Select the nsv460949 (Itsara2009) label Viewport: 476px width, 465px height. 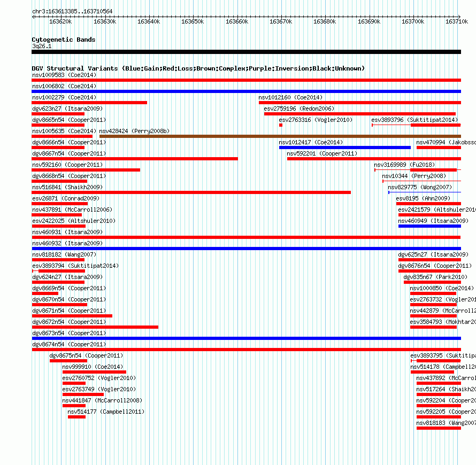coord(433,221)
